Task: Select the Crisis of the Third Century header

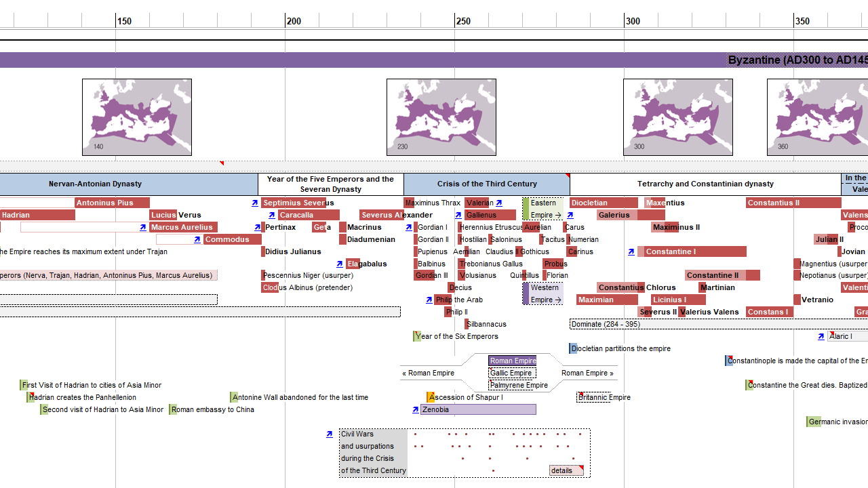Action: [x=487, y=184]
